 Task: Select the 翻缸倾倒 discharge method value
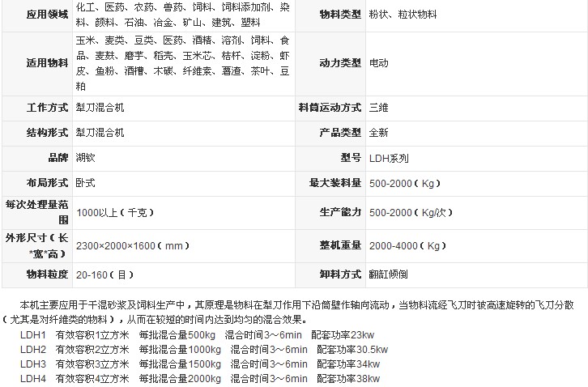click(x=387, y=274)
